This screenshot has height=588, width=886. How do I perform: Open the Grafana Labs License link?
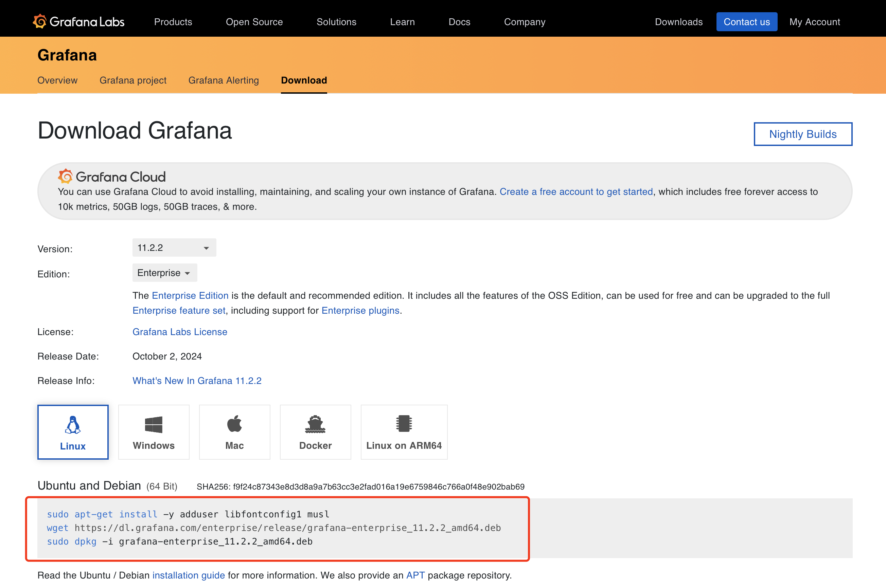point(179,331)
